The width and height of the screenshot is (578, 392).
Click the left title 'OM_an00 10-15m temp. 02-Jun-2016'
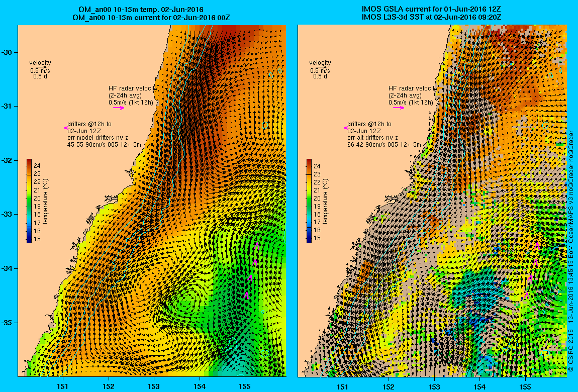(141, 10)
